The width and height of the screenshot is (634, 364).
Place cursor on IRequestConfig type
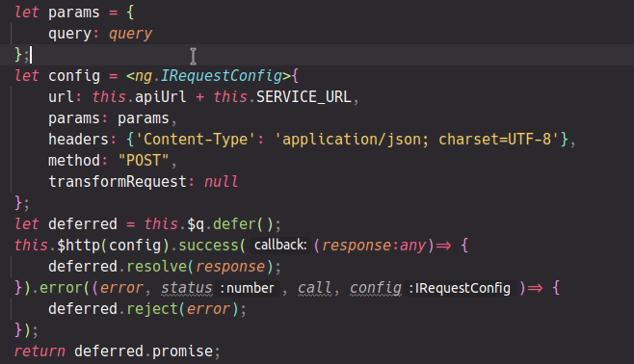pyautogui.click(x=222, y=76)
